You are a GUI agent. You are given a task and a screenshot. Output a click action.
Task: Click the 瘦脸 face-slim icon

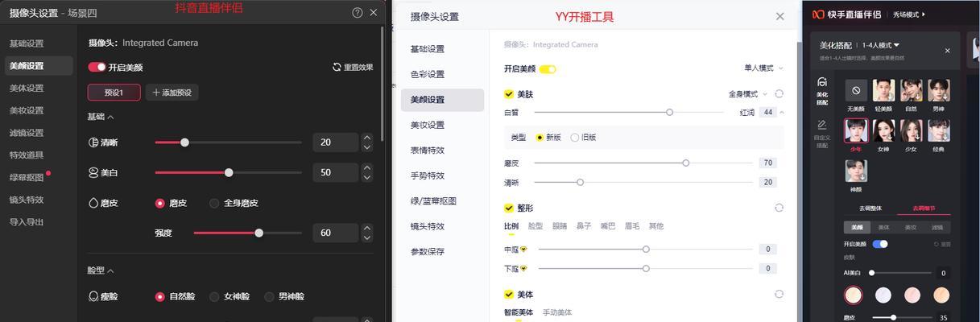click(x=93, y=296)
